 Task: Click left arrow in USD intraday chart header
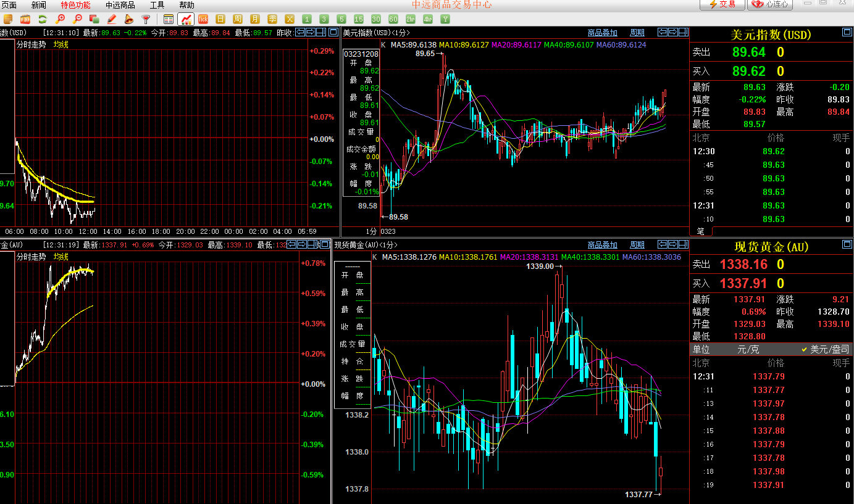pos(300,32)
